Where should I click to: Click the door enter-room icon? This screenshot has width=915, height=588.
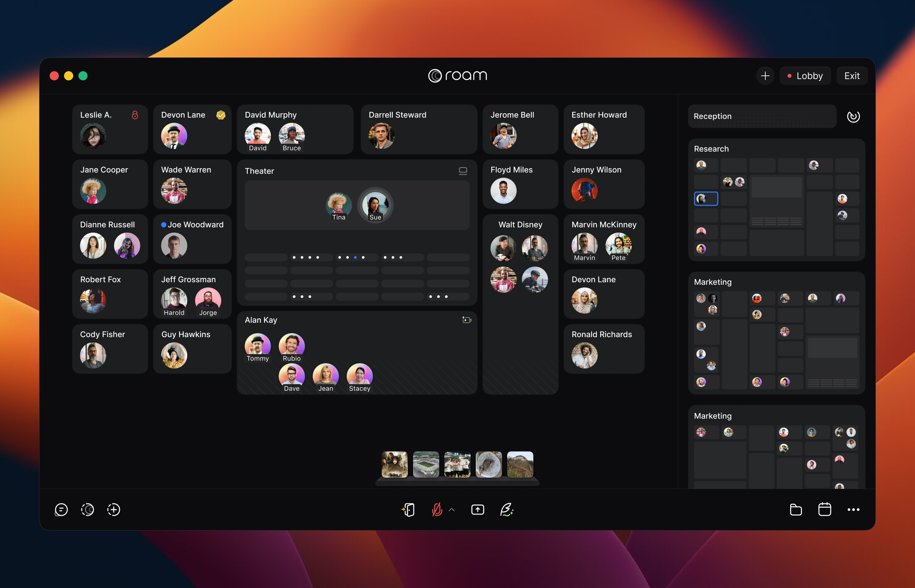pos(408,510)
